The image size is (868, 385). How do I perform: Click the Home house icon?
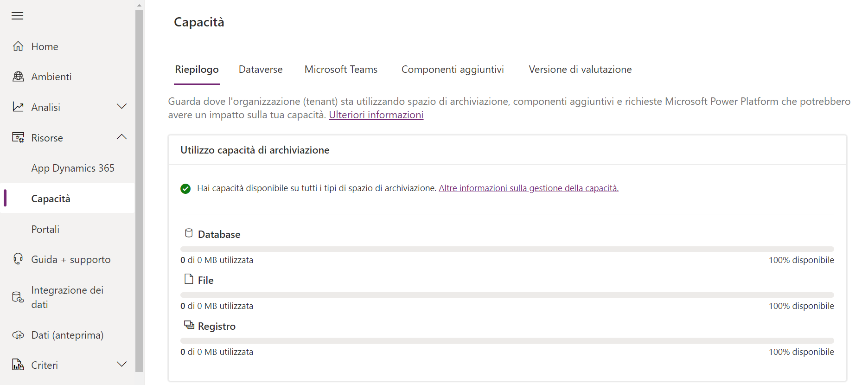(18, 46)
